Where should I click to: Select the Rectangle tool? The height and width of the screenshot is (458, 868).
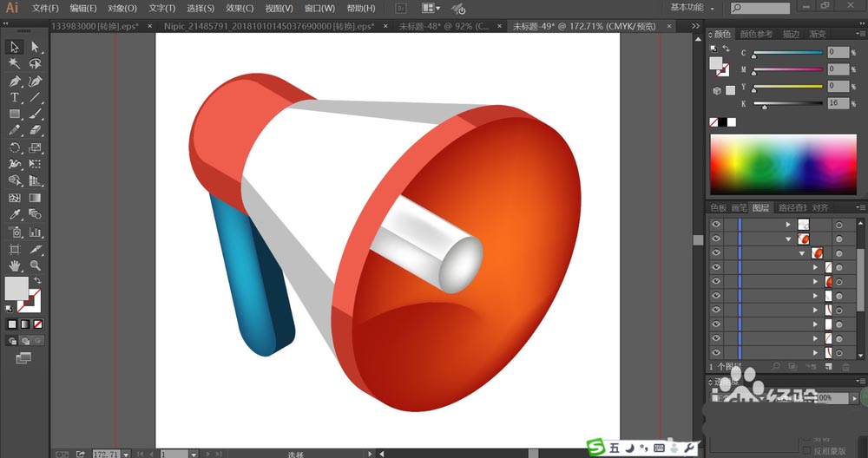pos(15,114)
